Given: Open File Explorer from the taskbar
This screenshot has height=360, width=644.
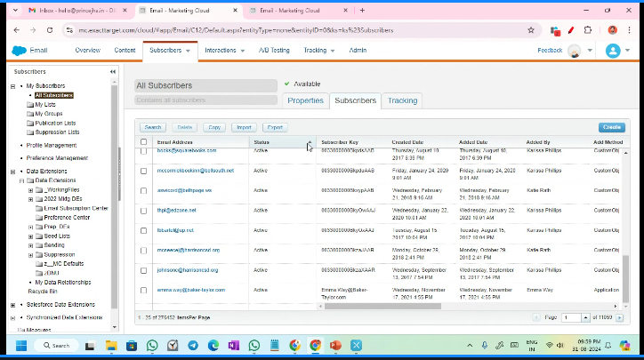Looking at the screenshot, I should (x=111, y=346).
